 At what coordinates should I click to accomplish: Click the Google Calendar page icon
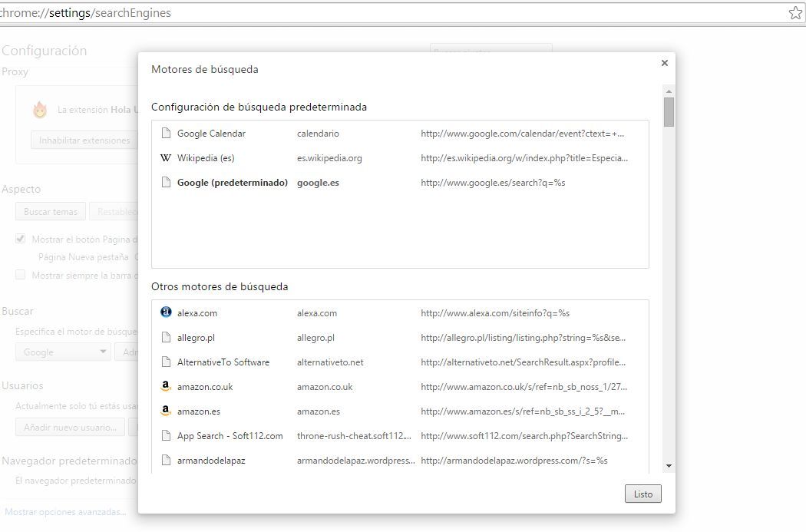click(166, 133)
